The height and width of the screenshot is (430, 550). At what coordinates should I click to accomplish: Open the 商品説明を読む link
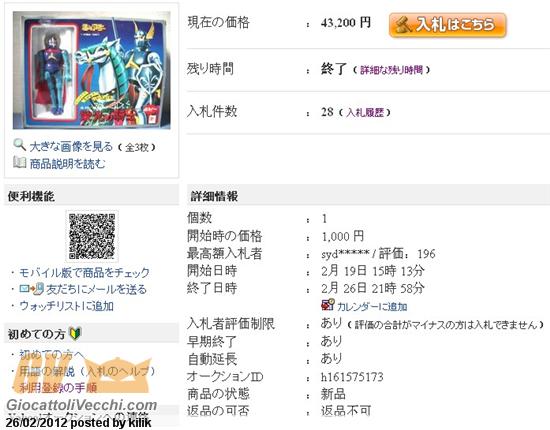67,163
